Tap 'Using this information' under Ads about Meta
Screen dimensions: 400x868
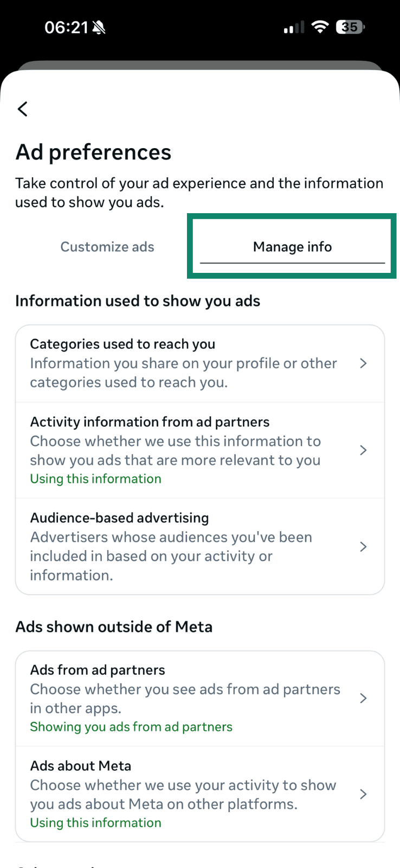(95, 823)
